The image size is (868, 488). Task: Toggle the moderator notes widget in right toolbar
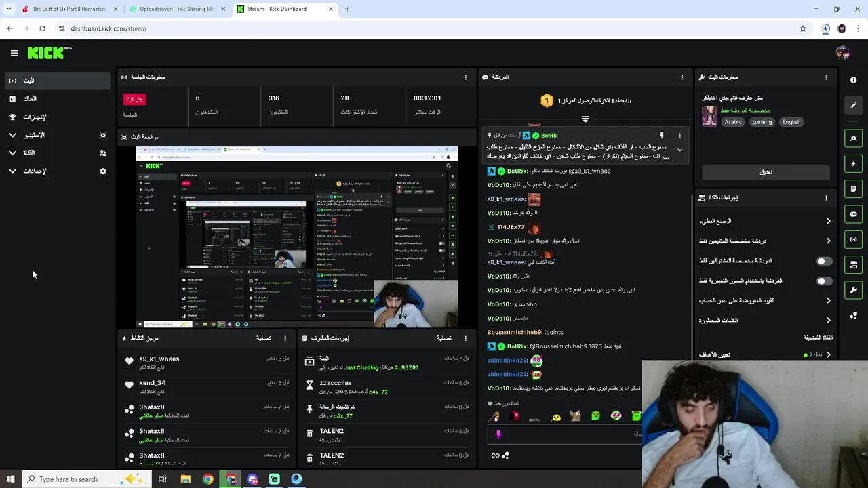853,189
